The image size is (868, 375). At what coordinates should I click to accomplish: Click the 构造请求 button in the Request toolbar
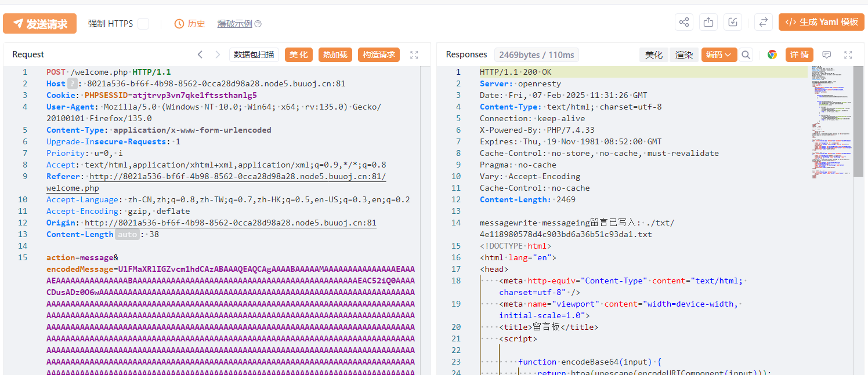378,54
